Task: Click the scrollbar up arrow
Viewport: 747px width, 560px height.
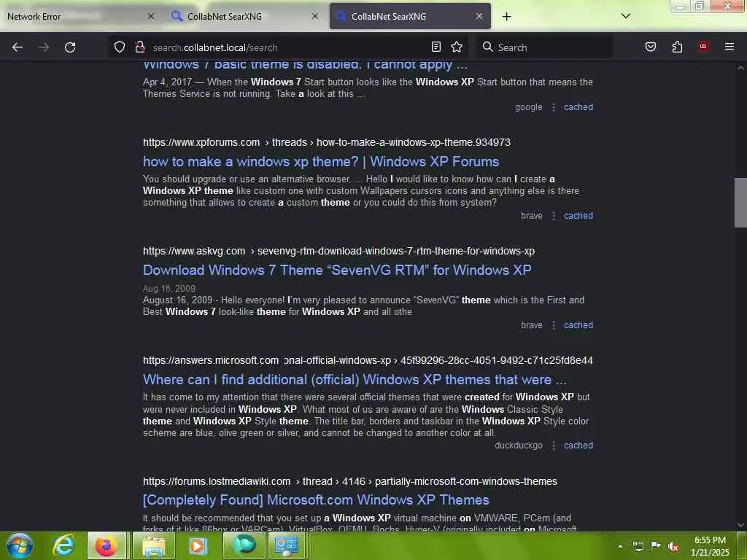Action: pos(740,68)
